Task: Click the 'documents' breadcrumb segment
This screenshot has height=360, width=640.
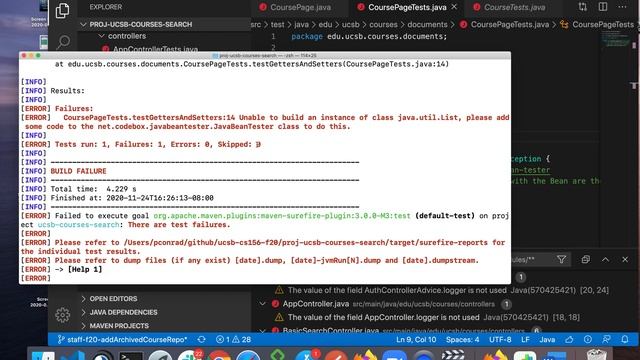Action: [427, 24]
